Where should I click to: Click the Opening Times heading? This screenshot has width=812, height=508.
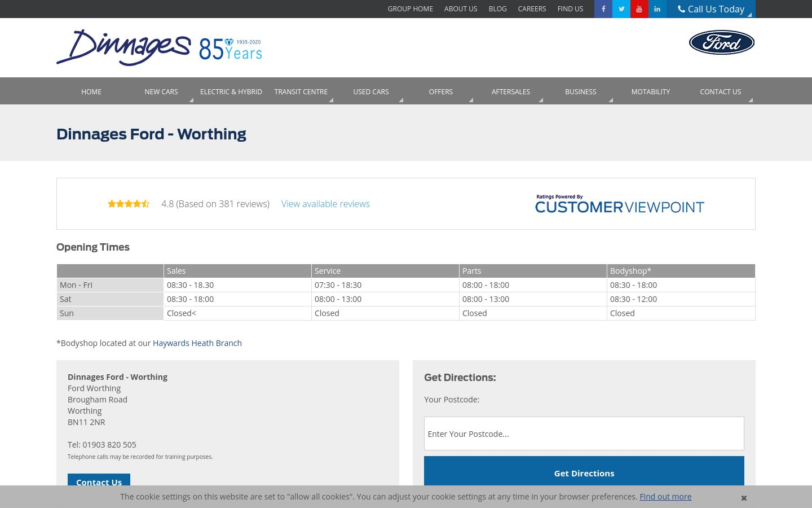(x=93, y=247)
